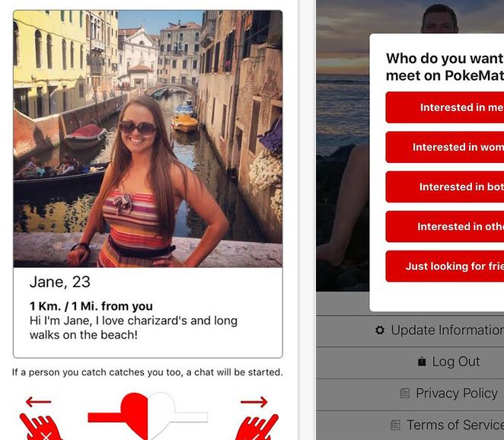Tap the right swipe hand icon
The image size is (504, 440).
click(x=257, y=427)
